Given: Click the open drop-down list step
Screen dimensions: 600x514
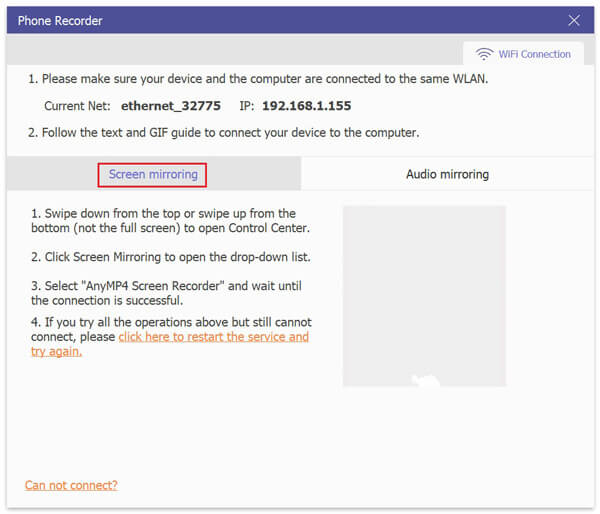Looking at the screenshot, I should coord(169,257).
